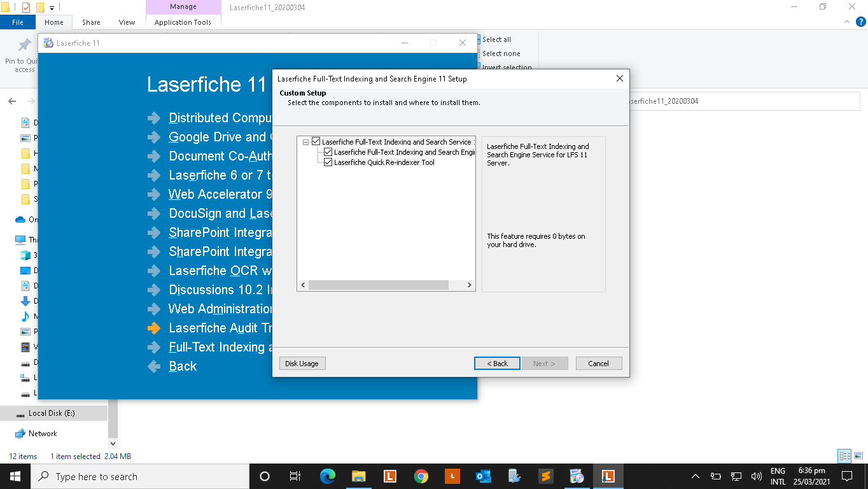Show hidden system tray icons
The width and height of the screenshot is (868, 489).
pos(695,476)
